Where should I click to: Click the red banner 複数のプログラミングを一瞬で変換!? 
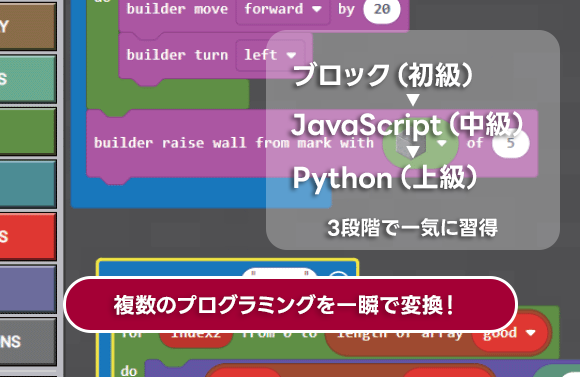click(x=290, y=304)
